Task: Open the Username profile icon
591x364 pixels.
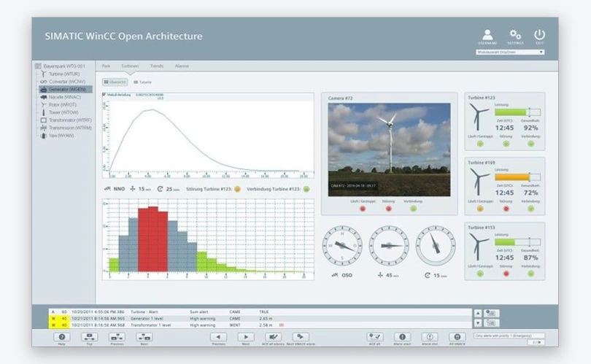Action: click(487, 35)
